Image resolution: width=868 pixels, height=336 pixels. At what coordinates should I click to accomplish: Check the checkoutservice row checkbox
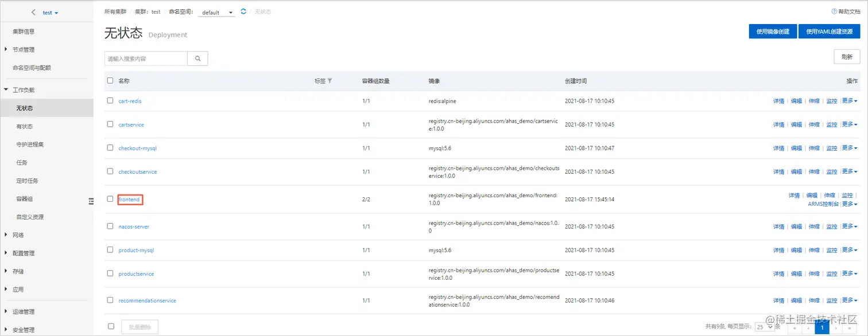(x=110, y=171)
